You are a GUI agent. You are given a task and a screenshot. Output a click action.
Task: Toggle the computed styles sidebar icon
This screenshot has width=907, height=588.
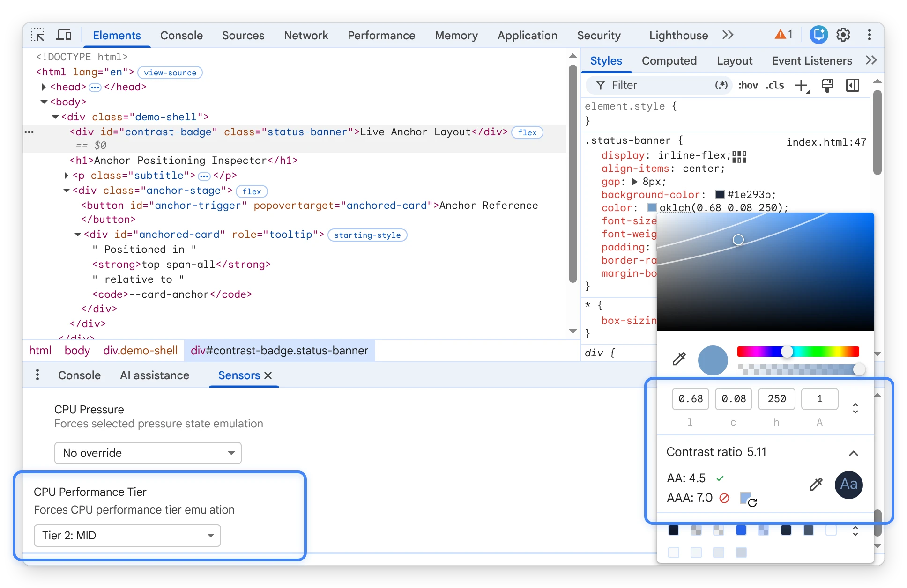coord(853,85)
